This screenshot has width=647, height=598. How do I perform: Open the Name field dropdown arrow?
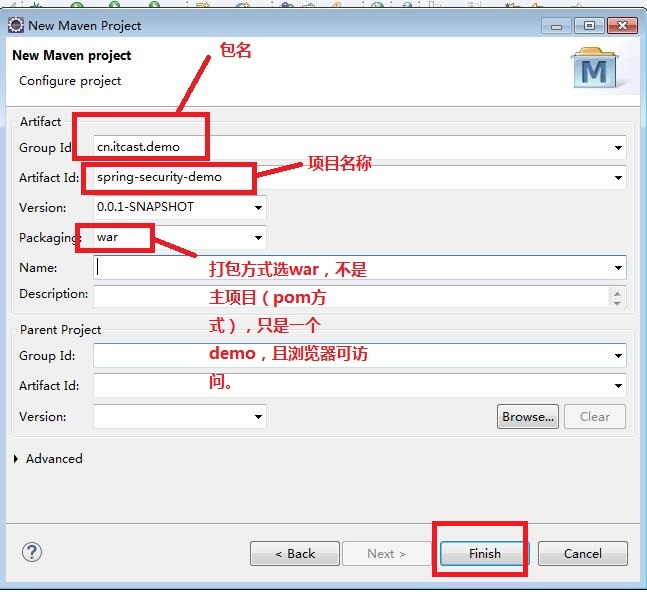click(618, 268)
